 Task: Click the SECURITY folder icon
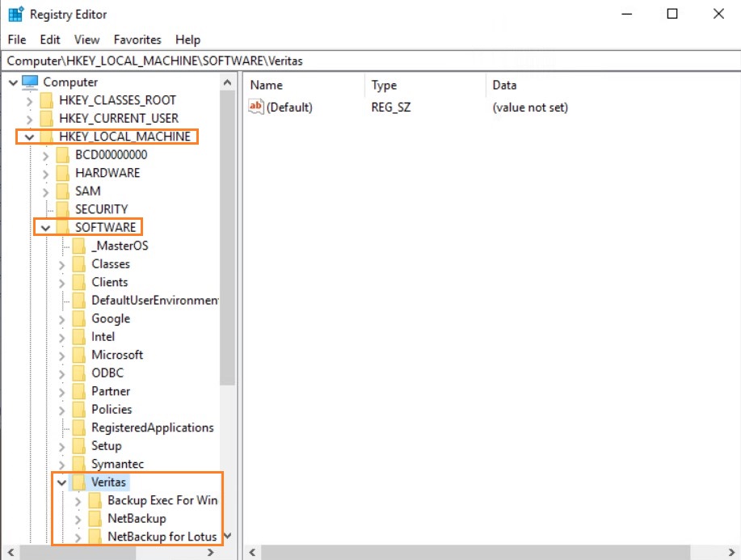(x=62, y=209)
